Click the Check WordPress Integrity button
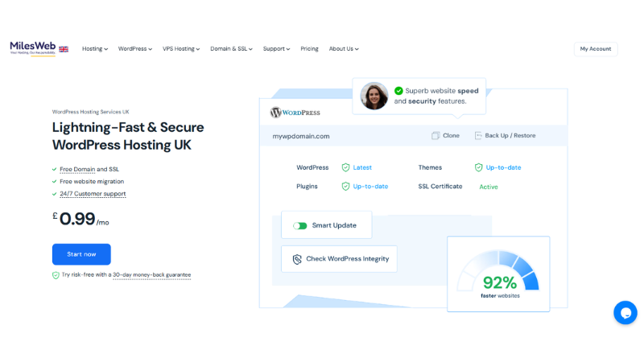The image size is (644, 358). coord(339,259)
